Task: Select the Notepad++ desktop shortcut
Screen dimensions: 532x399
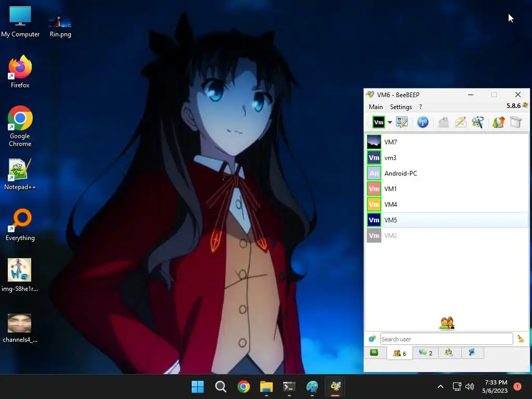Action: coord(20,174)
